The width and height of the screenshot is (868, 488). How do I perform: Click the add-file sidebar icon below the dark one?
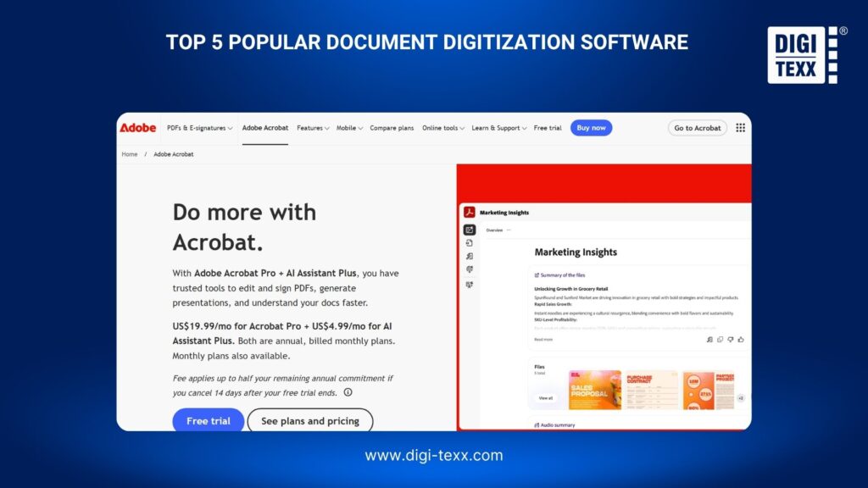coord(470,243)
